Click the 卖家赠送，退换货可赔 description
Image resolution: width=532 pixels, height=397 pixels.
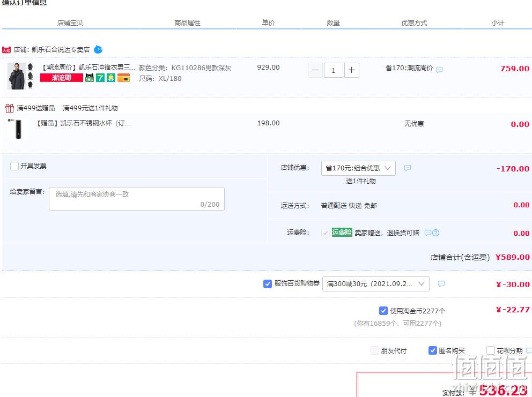click(387, 233)
